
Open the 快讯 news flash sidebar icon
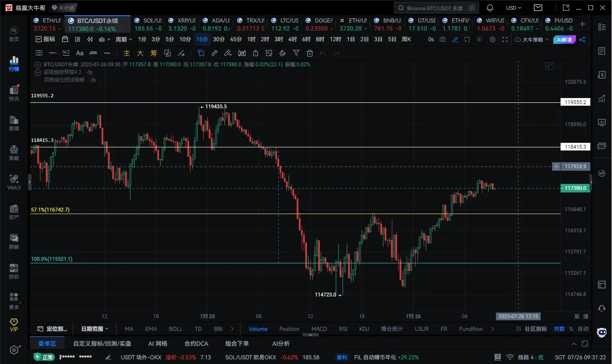click(14, 93)
